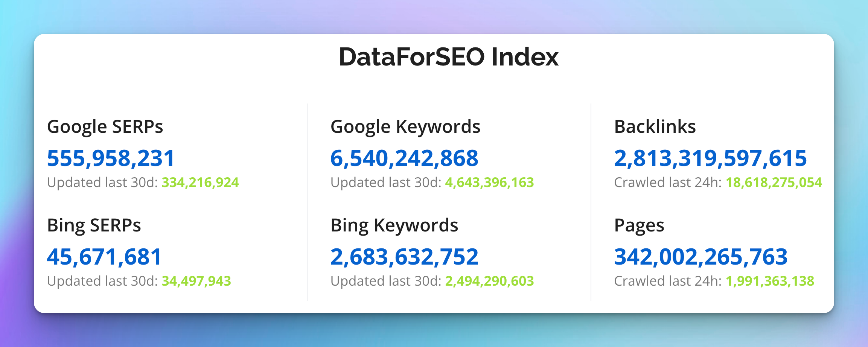This screenshot has width=868, height=347.
Task: Click green Bing Keywords value 2,494,290,603
Action: coord(489,281)
